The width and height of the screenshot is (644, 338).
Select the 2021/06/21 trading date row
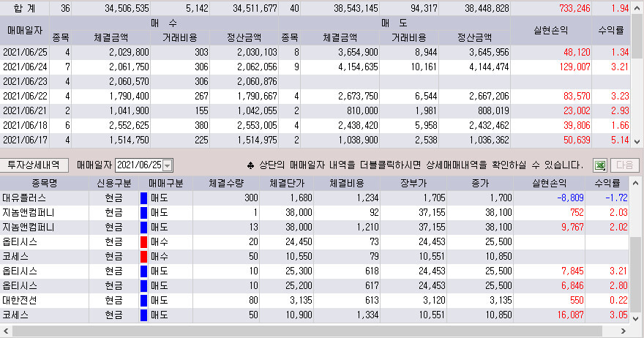(315, 110)
